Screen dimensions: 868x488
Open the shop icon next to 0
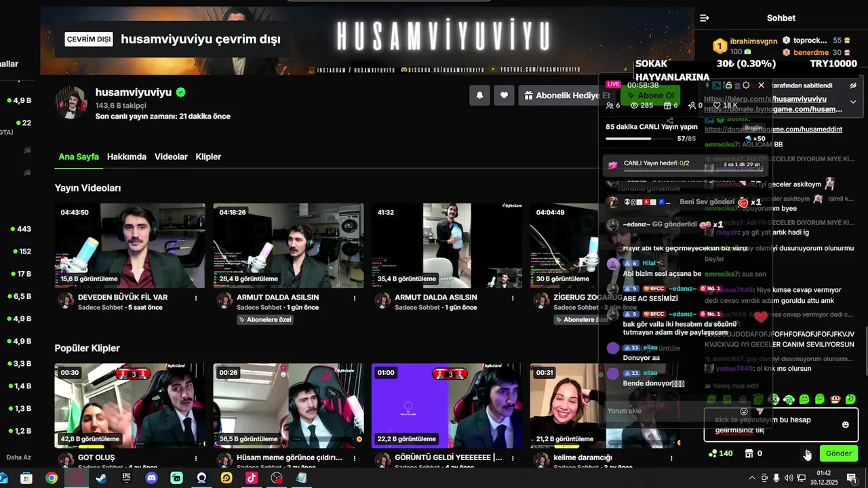(x=749, y=453)
